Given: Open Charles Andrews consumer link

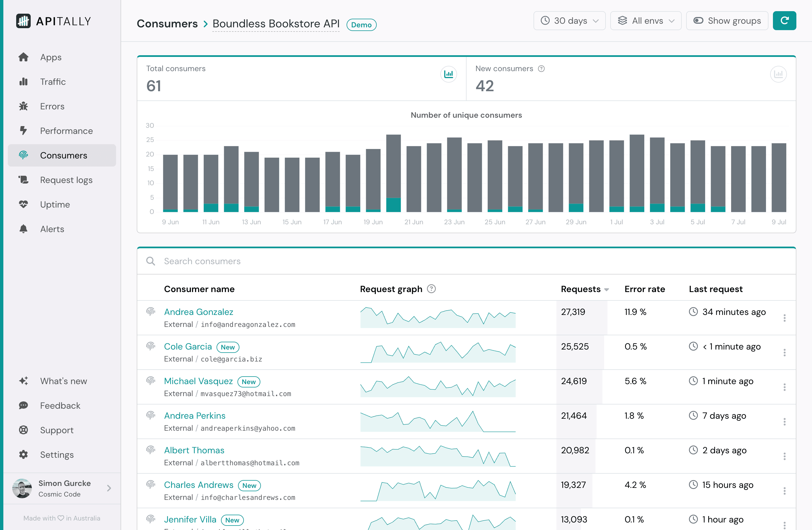Looking at the screenshot, I should [x=199, y=485].
